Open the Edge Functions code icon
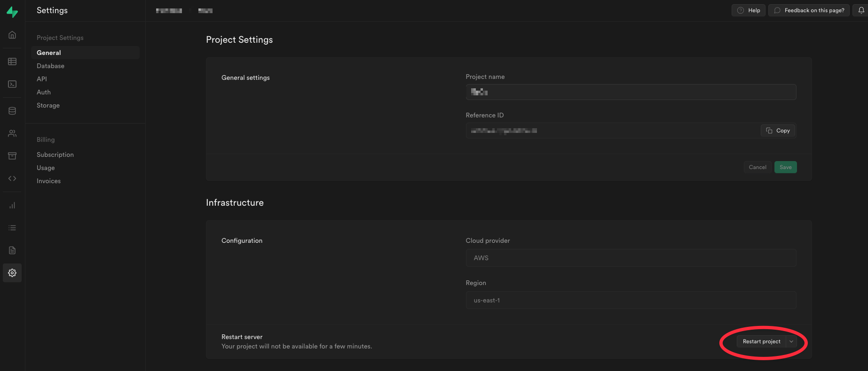This screenshot has height=371, width=868. (x=12, y=178)
